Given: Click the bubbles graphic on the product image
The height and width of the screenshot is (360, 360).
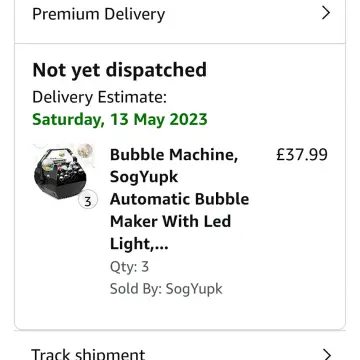Looking at the screenshot, I should 85,151.
